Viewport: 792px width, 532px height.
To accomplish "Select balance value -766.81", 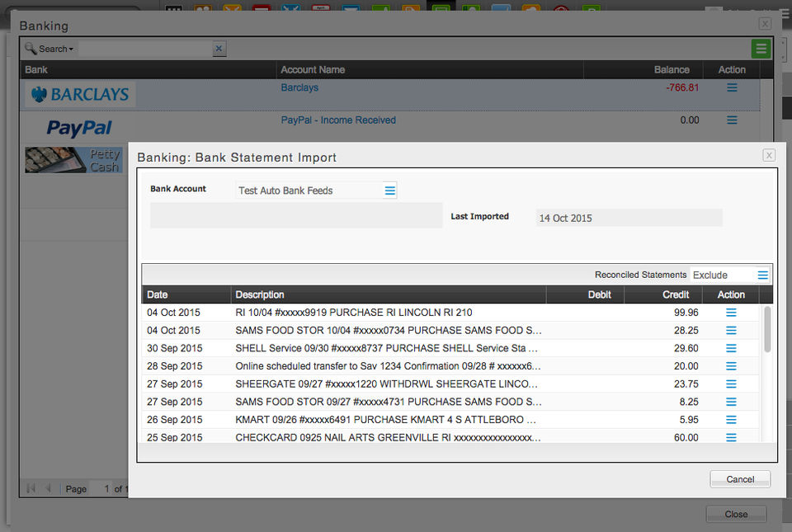I will pyautogui.click(x=682, y=87).
